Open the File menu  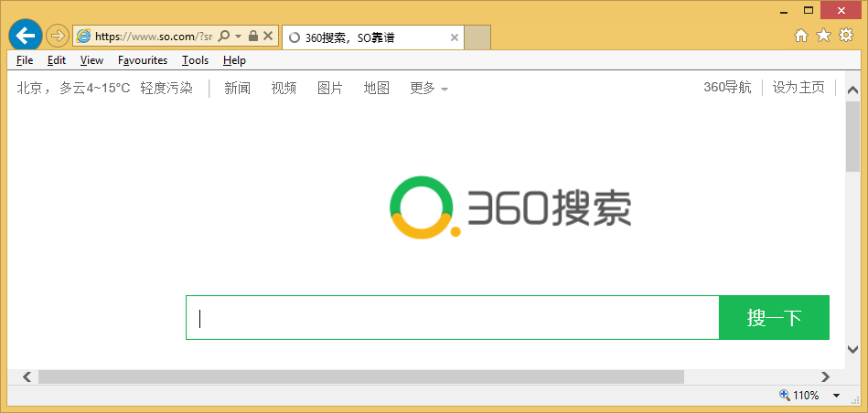(25, 60)
